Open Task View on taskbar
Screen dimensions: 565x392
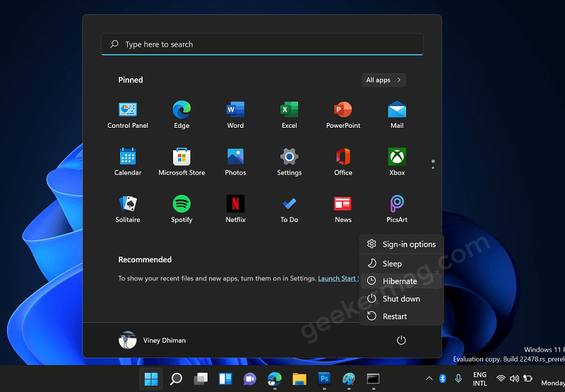pos(201,379)
